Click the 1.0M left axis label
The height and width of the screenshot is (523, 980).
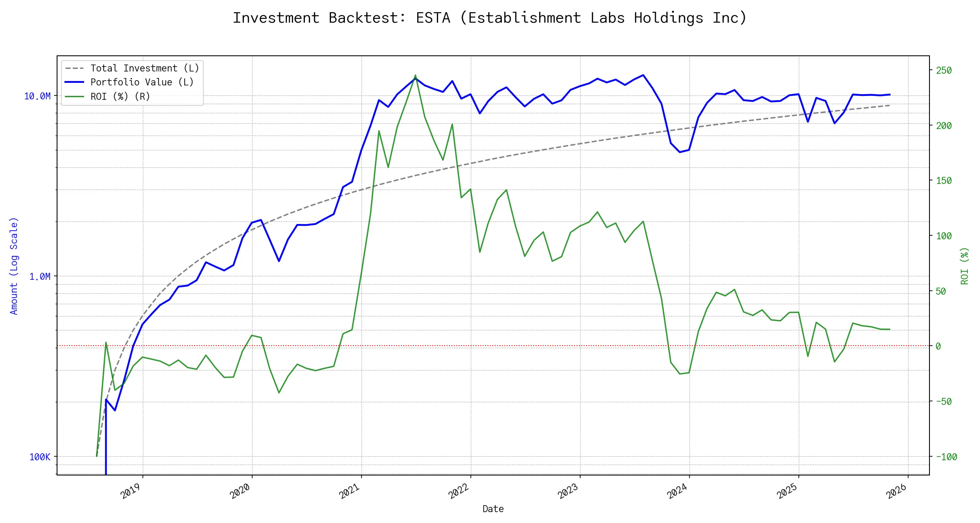coord(40,277)
